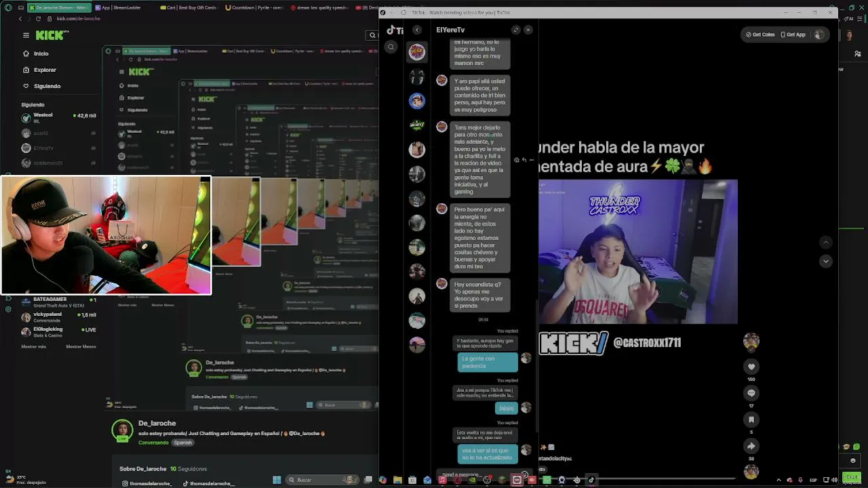
Task: Open TikTok search magnifier icon
Action: pos(391,47)
